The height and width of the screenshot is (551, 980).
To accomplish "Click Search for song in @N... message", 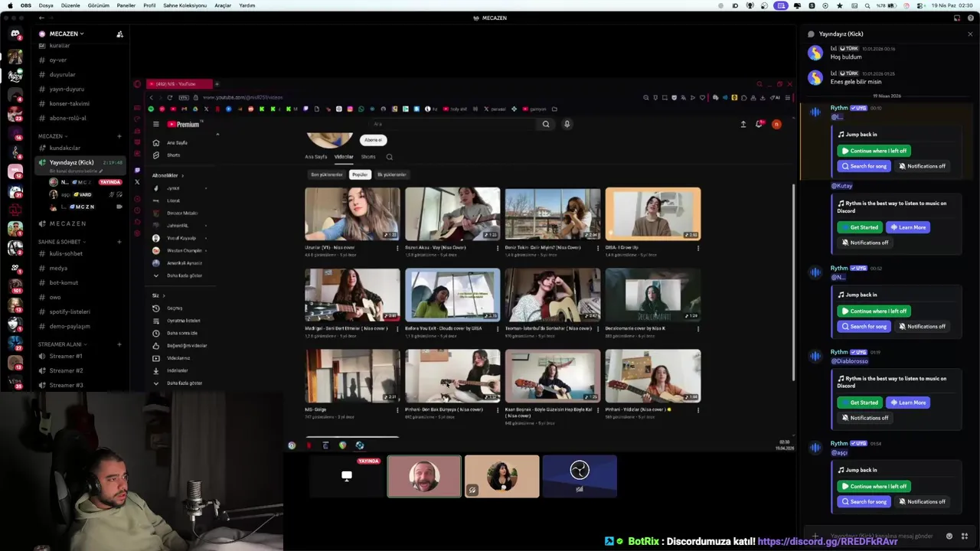I will tap(864, 326).
